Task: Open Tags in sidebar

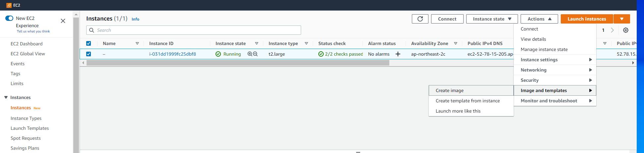Action: click(x=15, y=74)
